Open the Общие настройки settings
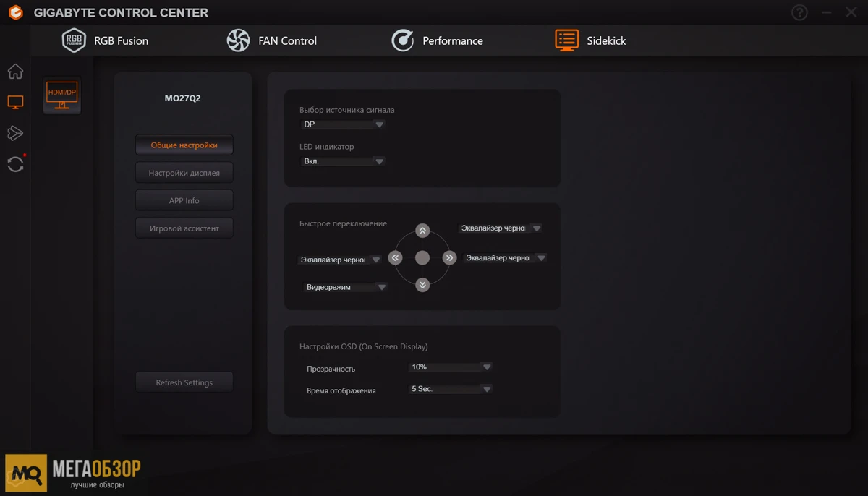868x496 pixels. 184,145
